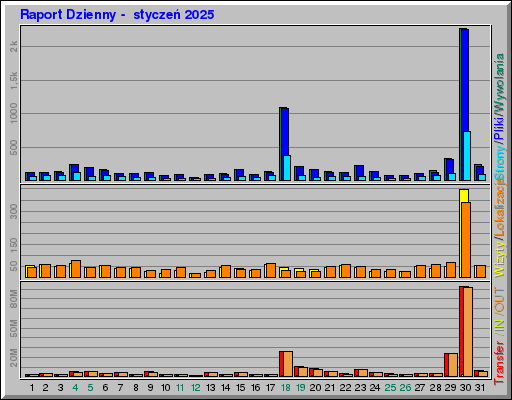512x400 pixels.
Task: Click the red transfer bar for day 30
Action: (461, 331)
